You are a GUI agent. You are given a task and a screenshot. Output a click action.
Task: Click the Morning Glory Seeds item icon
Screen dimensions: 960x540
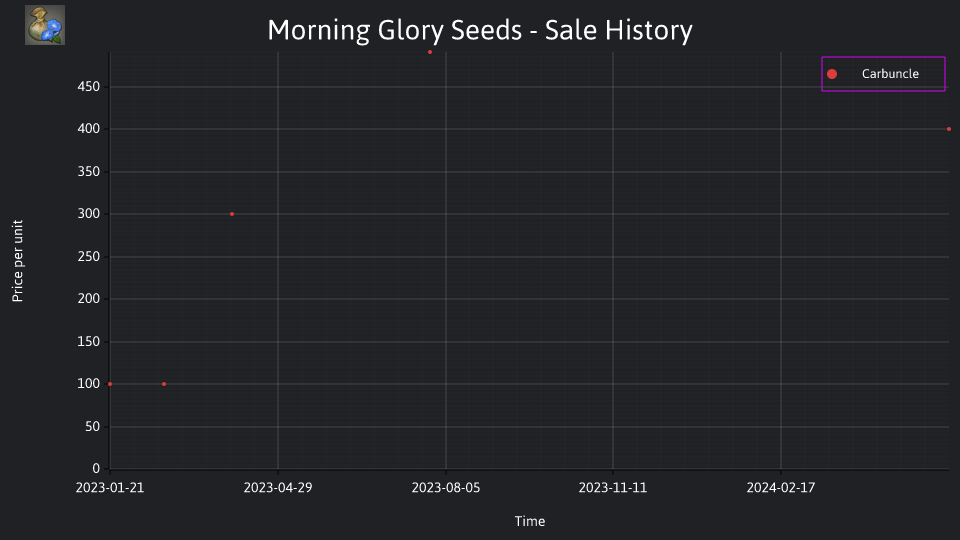pos(45,25)
